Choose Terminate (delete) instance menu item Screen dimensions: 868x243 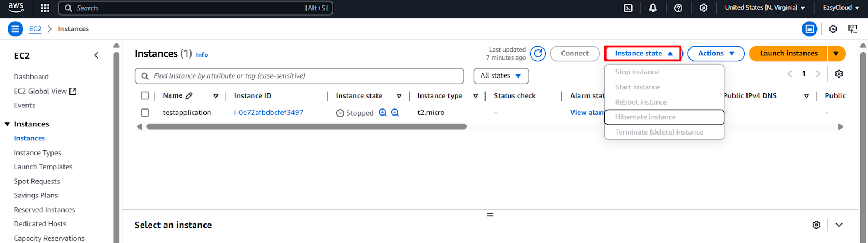click(664, 132)
